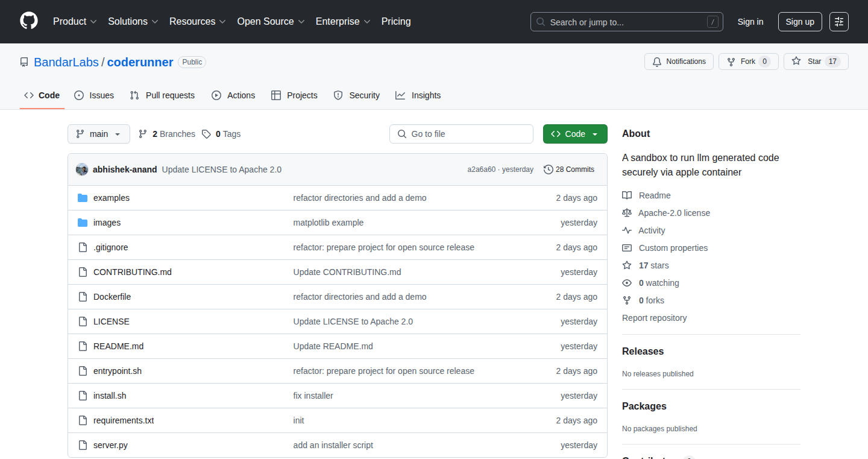Click the license scale icon

pos(627,213)
